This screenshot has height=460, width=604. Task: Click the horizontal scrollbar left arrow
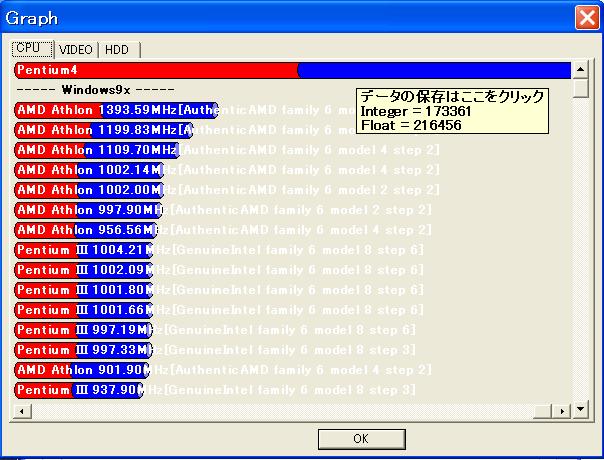pyautogui.click(x=22, y=411)
